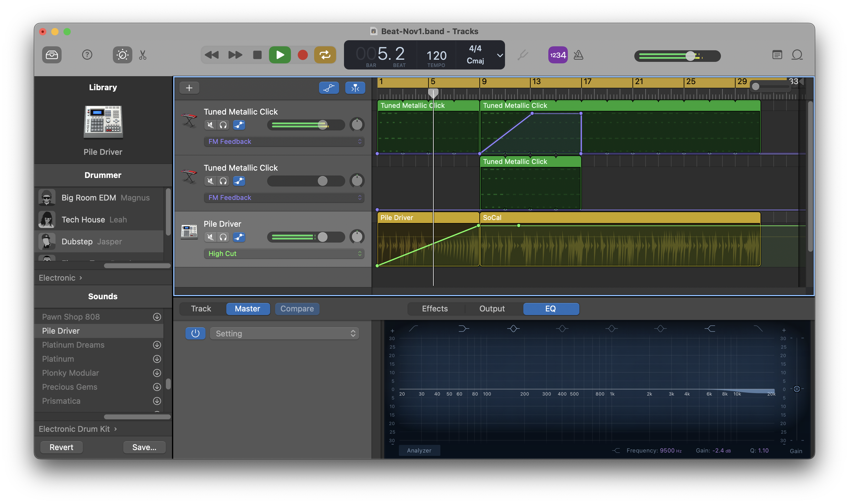Toggle the Smart Controls button
Viewport: 849px width, 504px height.
tap(122, 55)
